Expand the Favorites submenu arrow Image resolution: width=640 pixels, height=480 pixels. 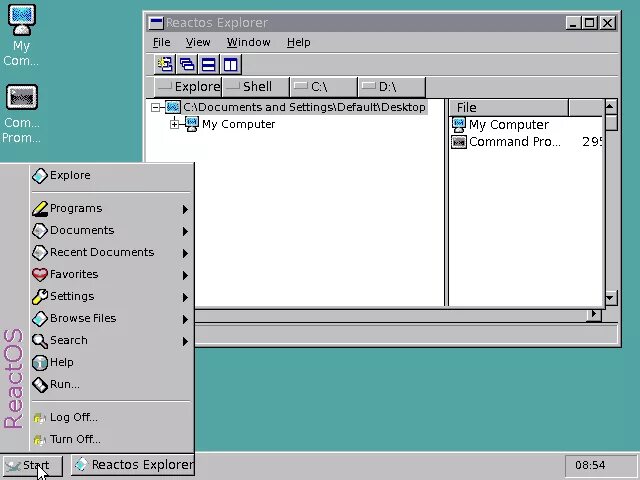point(185,276)
